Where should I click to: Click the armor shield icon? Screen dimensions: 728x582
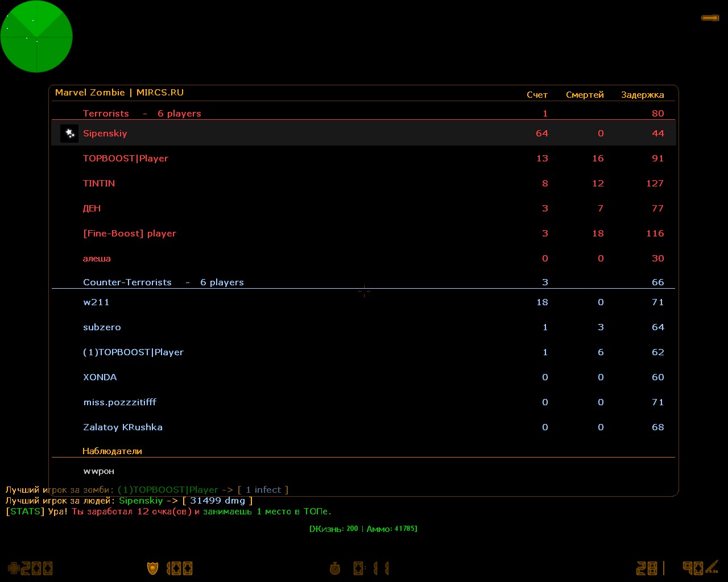pos(152,568)
